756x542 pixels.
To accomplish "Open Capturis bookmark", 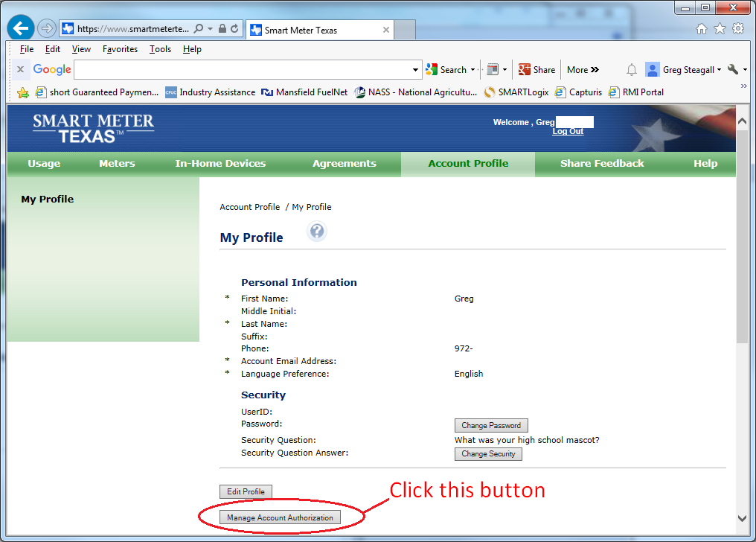I will [x=579, y=92].
